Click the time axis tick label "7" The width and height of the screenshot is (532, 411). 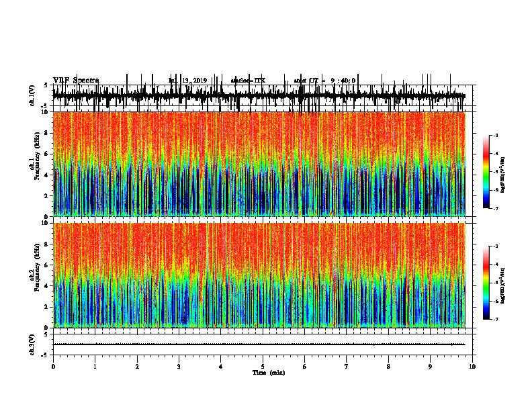point(347,367)
